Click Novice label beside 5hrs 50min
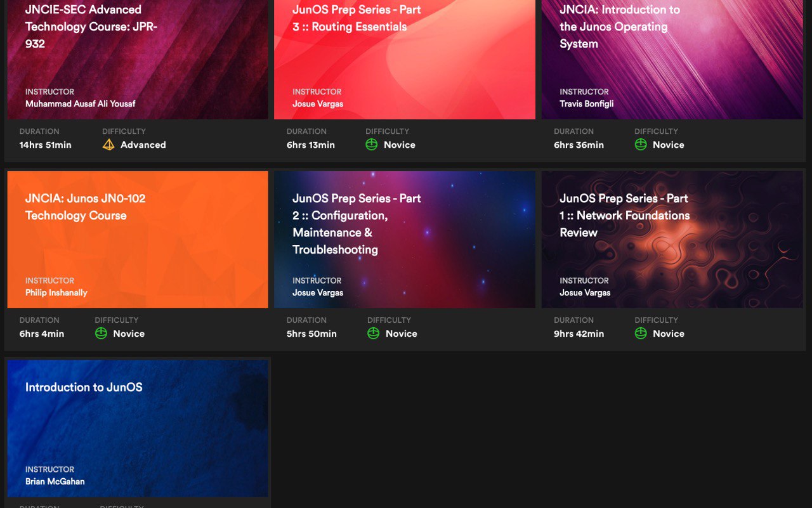Image resolution: width=812 pixels, height=508 pixels. (x=402, y=334)
